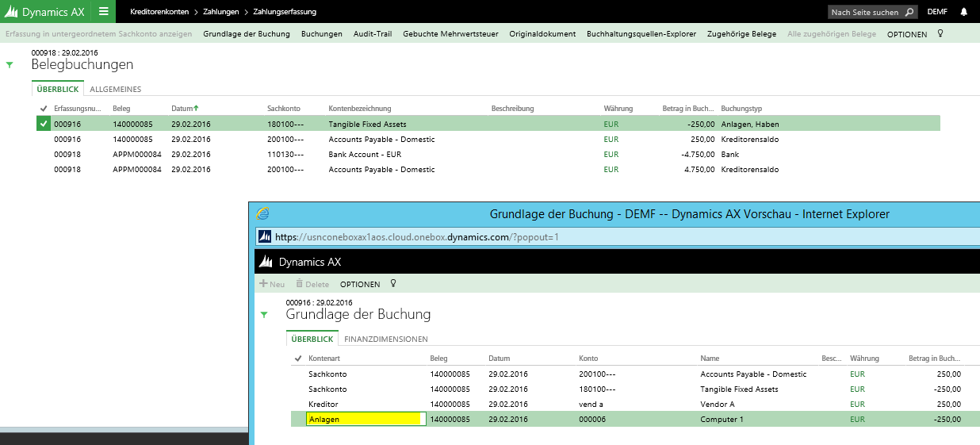Click the notification bell icon
This screenshot has width=980, height=445.
pyautogui.click(x=963, y=12)
